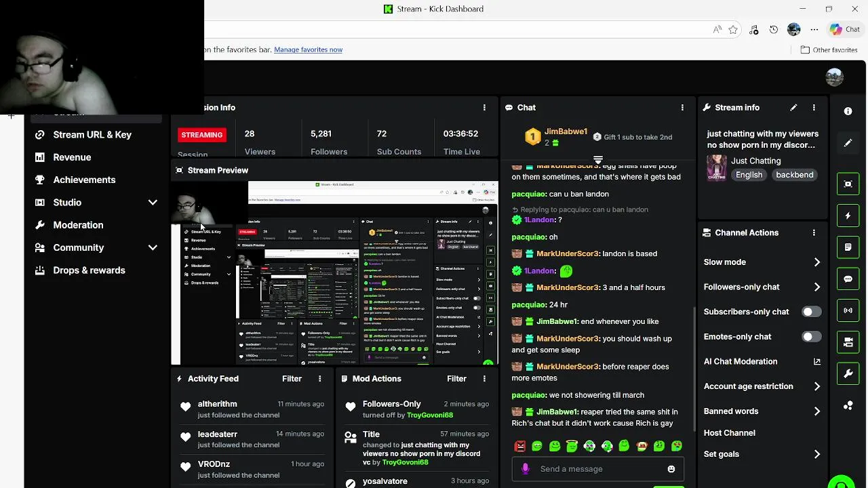868x488 pixels.
Task: Open the media control music icon in browser
Action: point(753,30)
